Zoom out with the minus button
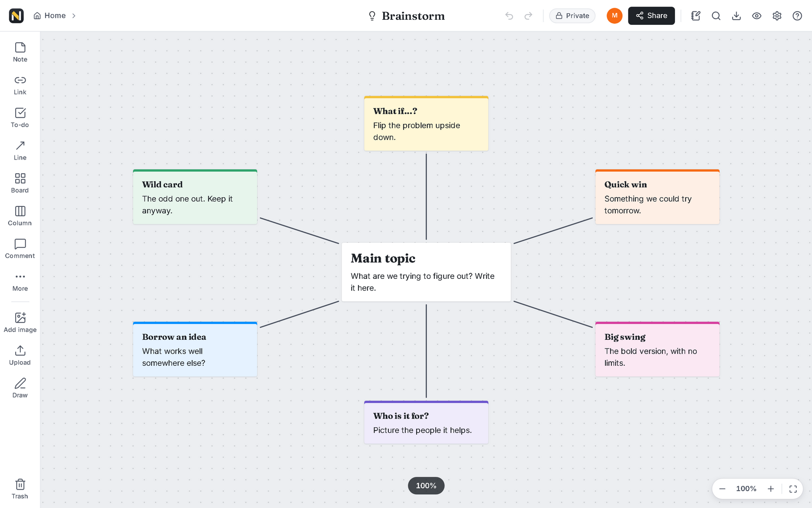 coord(722,489)
